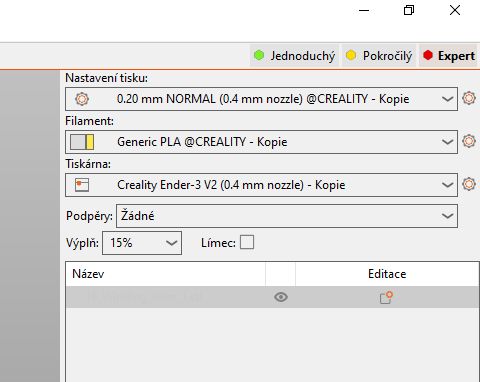Viewport: 480px width, 382px height.
Task: Open printer settings gear next to Tiskárna
Action: (x=469, y=184)
